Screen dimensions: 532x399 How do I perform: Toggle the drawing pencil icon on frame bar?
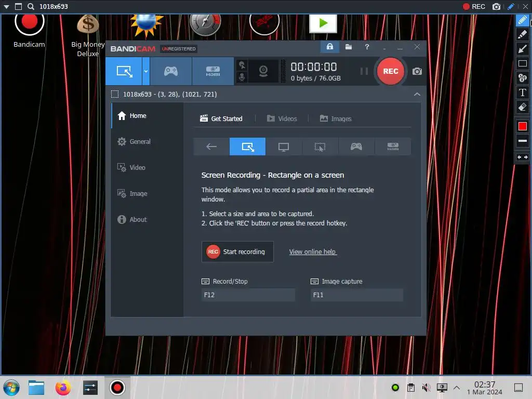click(511, 6)
